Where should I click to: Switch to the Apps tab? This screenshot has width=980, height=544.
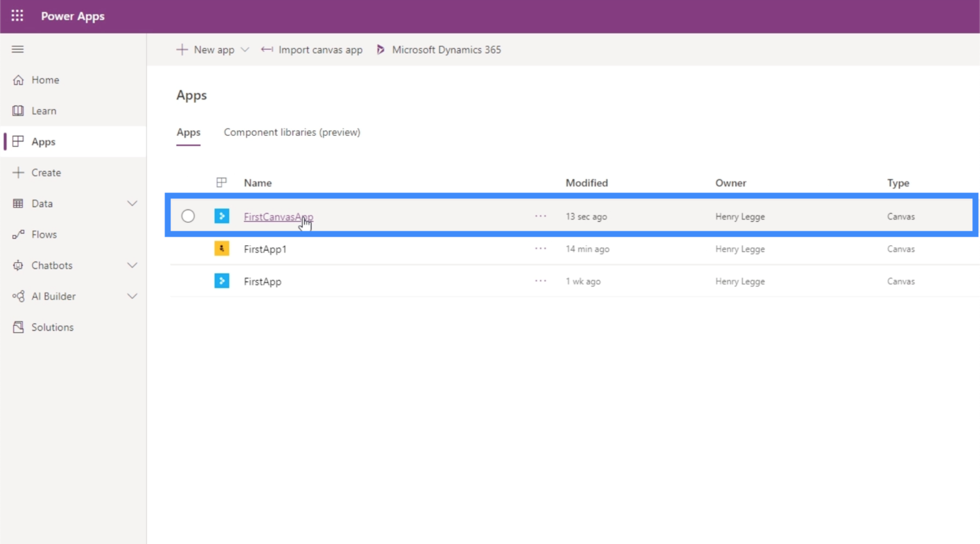(x=188, y=132)
